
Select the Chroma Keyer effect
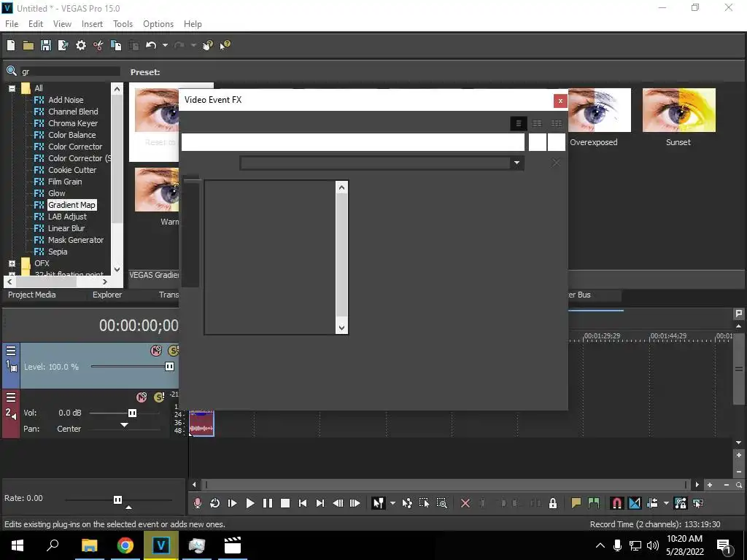point(73,123)
